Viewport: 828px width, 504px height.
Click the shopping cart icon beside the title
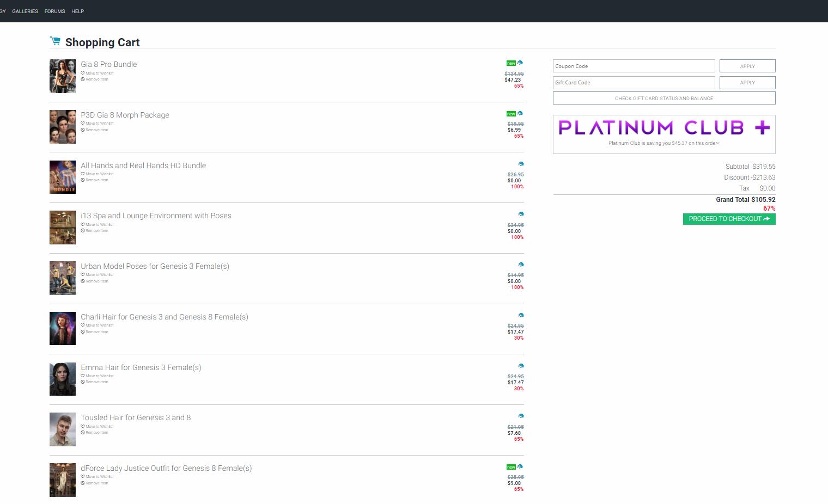(x=54, y=41)
